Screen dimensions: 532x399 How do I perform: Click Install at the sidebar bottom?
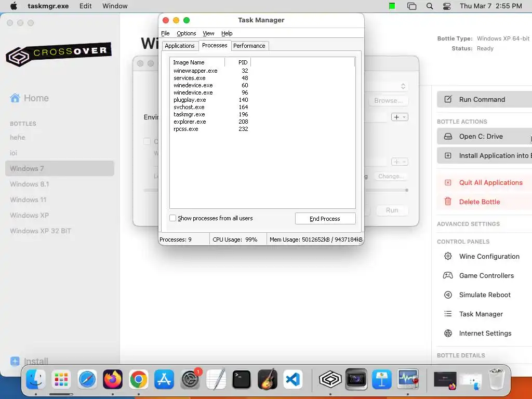point(30,362)
